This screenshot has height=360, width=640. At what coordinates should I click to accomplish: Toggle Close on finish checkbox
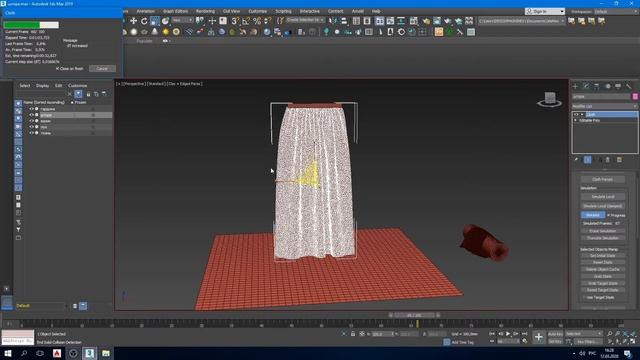pos(58,69)
